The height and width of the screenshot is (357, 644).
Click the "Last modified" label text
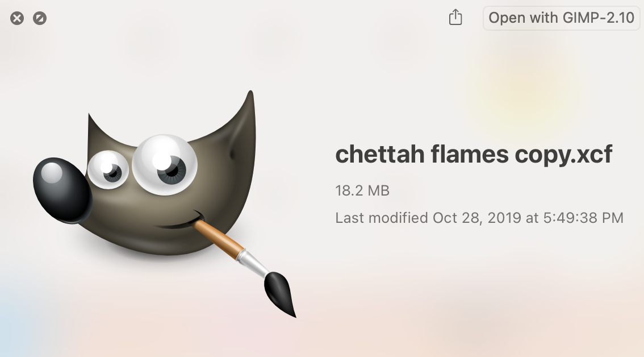(x=382, y=218)
